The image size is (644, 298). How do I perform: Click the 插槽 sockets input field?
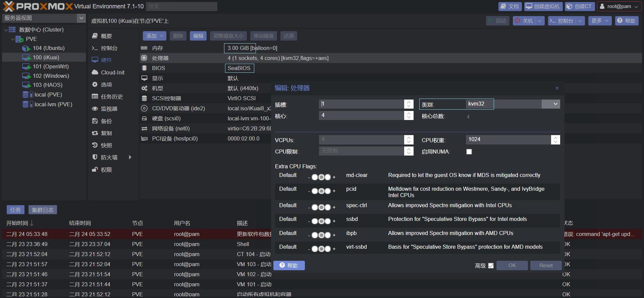[362, 104]
